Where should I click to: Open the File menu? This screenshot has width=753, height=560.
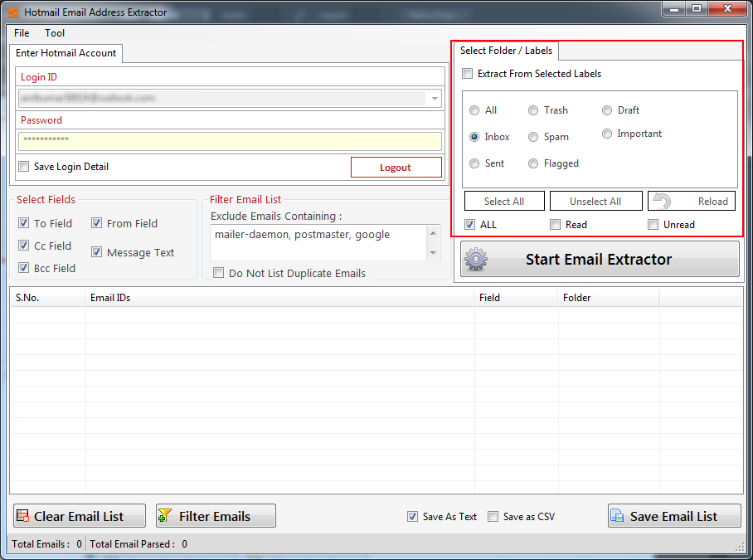point(22,33)
